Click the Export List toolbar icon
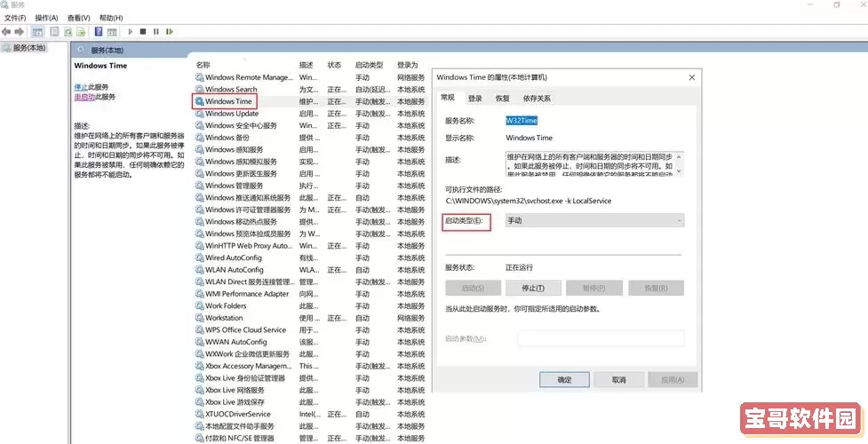 tap(81, 32)
